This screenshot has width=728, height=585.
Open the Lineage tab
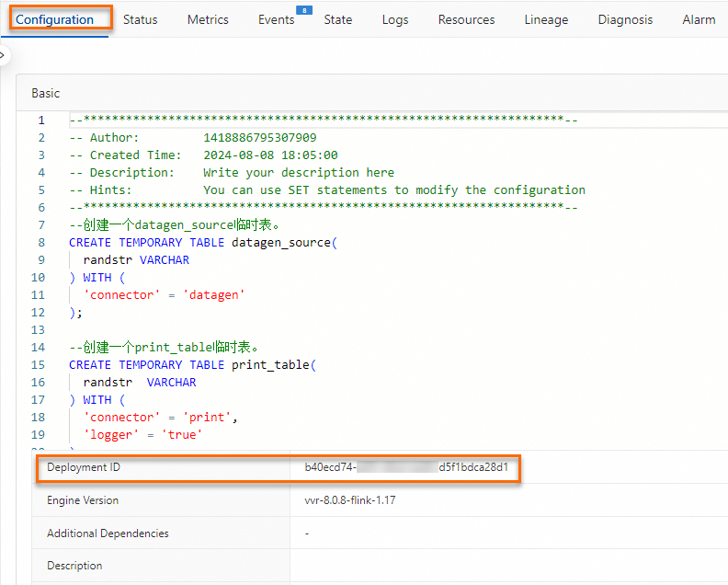click(x=546, y=19)
